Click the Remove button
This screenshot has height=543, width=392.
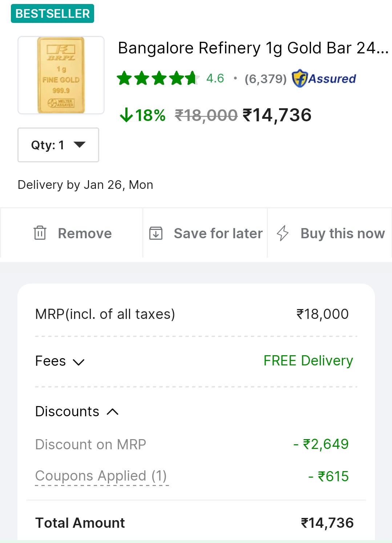tap(85, 233)
